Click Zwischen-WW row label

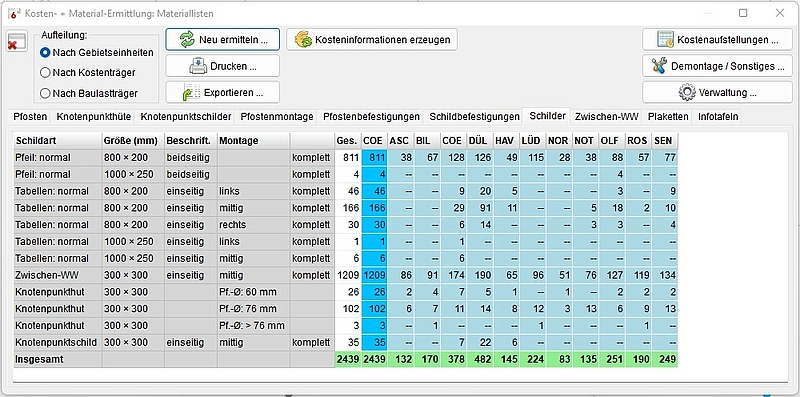[58, 275]
